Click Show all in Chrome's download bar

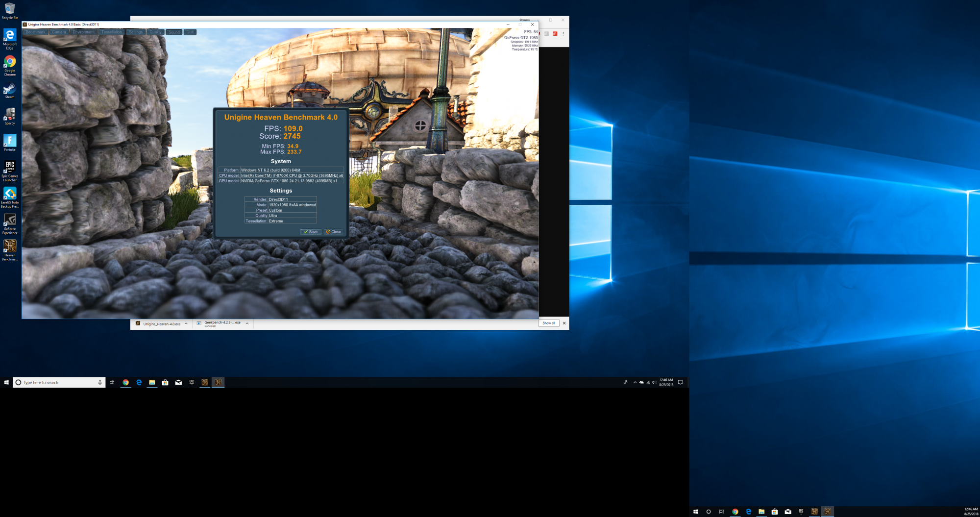549,323
